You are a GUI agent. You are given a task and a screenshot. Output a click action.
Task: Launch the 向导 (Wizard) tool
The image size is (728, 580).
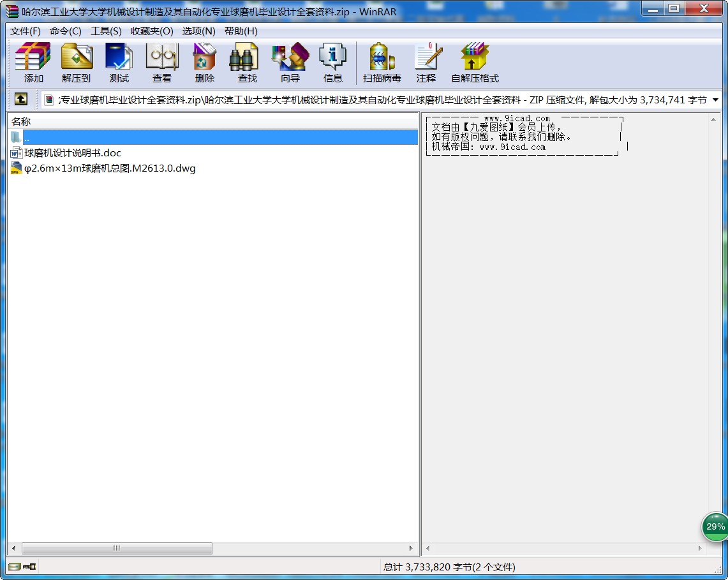point(290,63)
